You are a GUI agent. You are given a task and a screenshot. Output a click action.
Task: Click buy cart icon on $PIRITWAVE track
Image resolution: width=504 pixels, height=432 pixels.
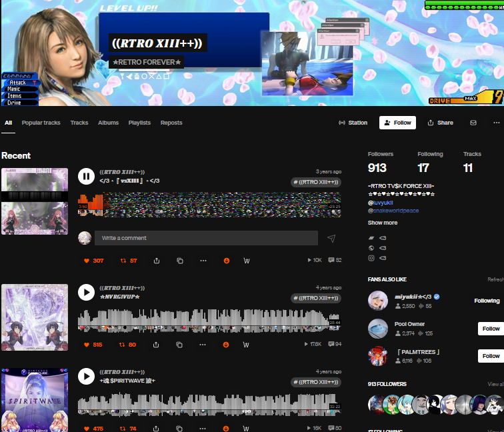(x=246, y=429)
